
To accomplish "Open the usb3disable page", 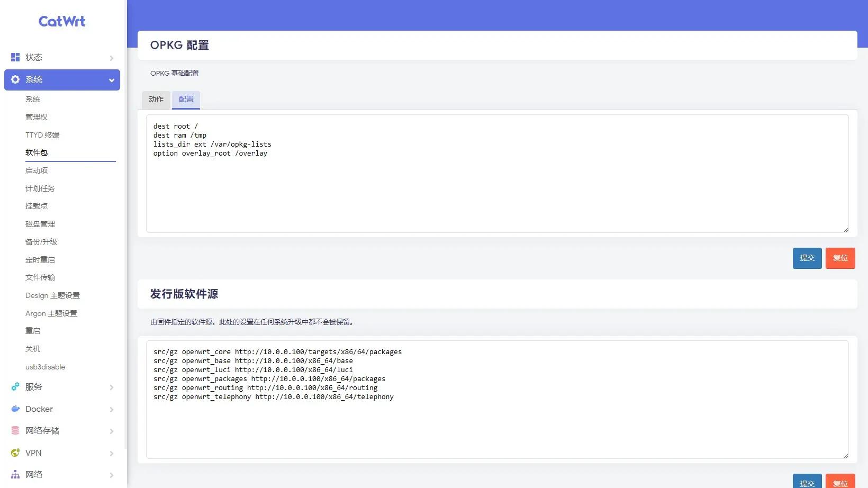I will pyautogui.click(x=45, y=367).
